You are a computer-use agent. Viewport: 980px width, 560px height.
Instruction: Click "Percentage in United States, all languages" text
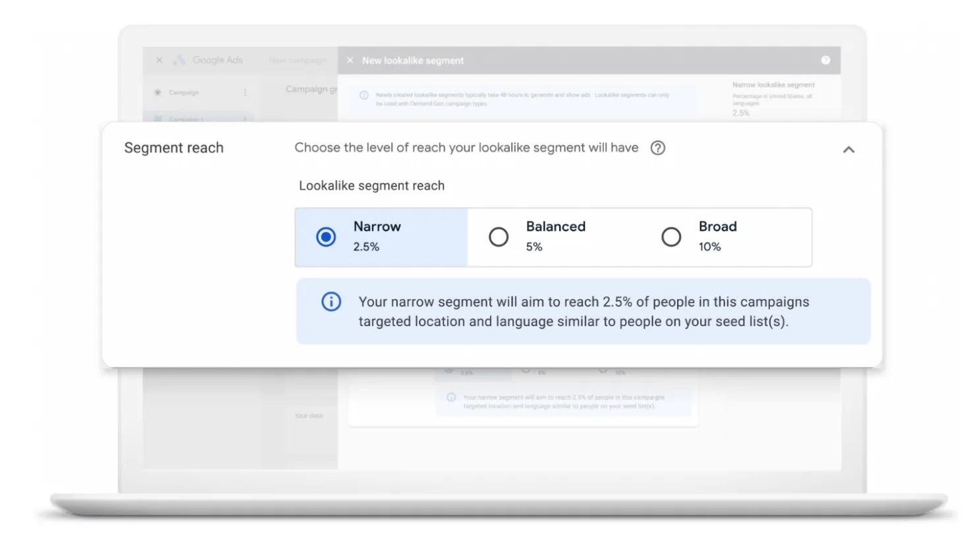point(772,99)
